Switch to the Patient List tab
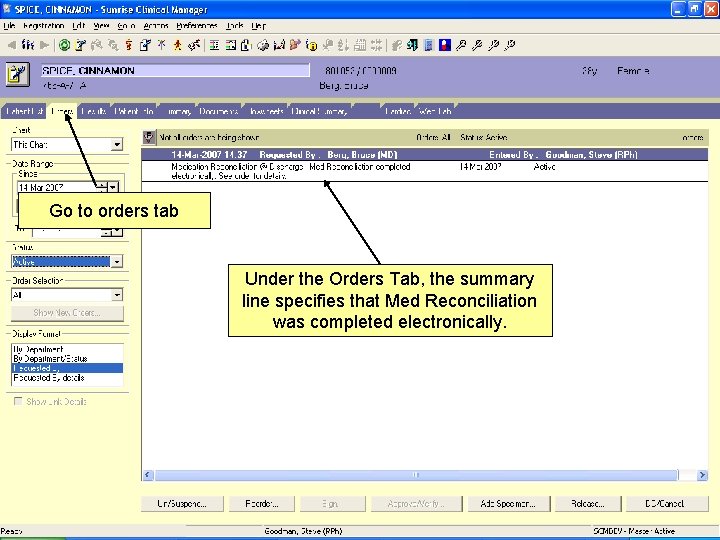Viewport: 720px width, 540px height. tap(24, 111)
